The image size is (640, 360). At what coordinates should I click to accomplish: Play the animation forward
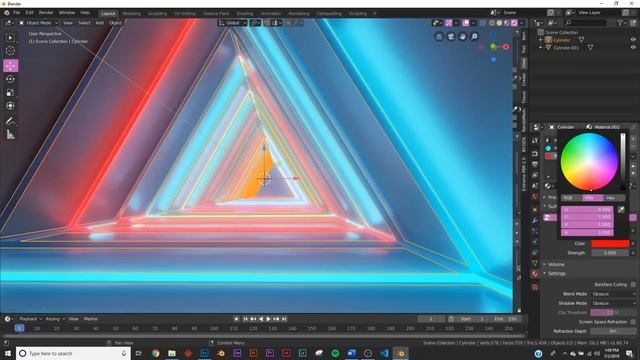268,319
